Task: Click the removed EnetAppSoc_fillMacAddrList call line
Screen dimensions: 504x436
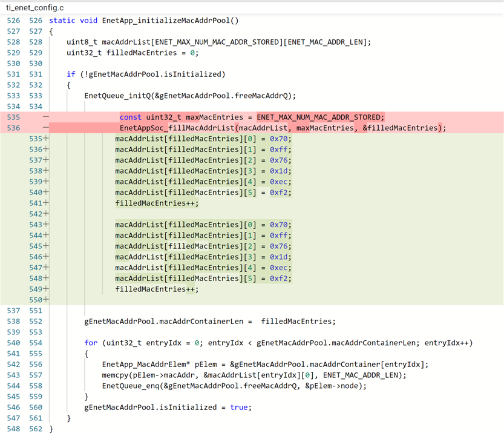Action: pos(283,128)
